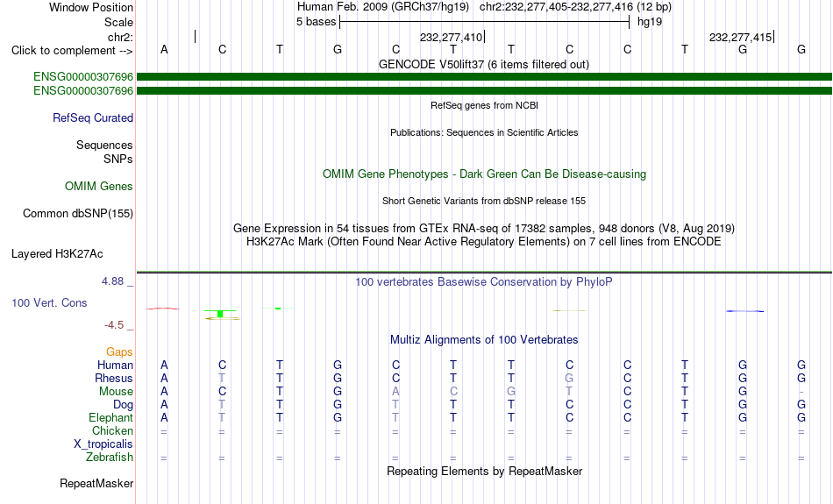Screen dimensions: 833x504
Task: Click the orange Gaps label
Action: (x=119, y=352)
